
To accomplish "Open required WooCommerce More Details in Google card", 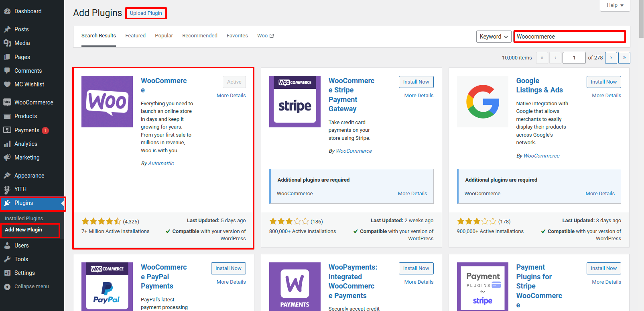I will [600, 194].
